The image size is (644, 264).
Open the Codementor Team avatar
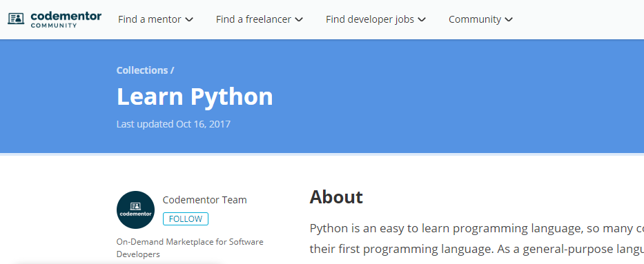coord(135,210)
